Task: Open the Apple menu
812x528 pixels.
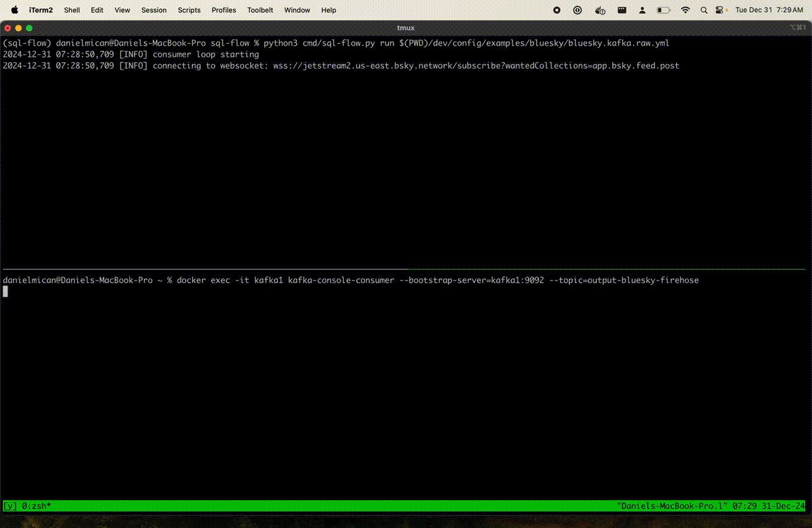Action: pyautogui.click(x=15, y=10)
